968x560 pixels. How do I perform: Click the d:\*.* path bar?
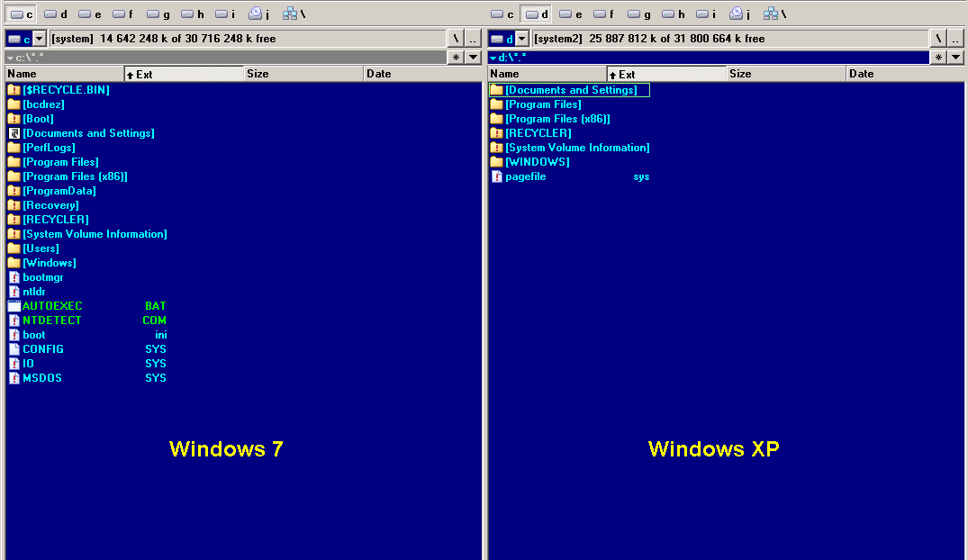709,58
